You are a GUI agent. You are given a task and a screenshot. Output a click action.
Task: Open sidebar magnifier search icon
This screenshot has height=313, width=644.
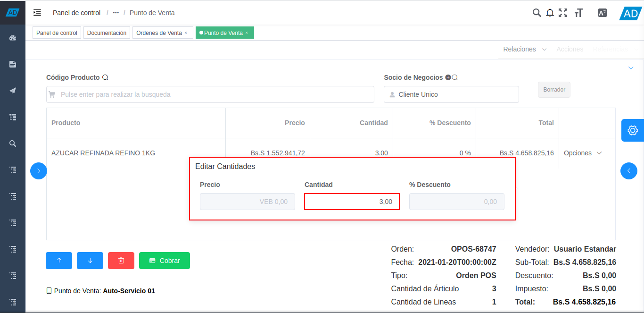pyautogui.click(x=13, y=144)
